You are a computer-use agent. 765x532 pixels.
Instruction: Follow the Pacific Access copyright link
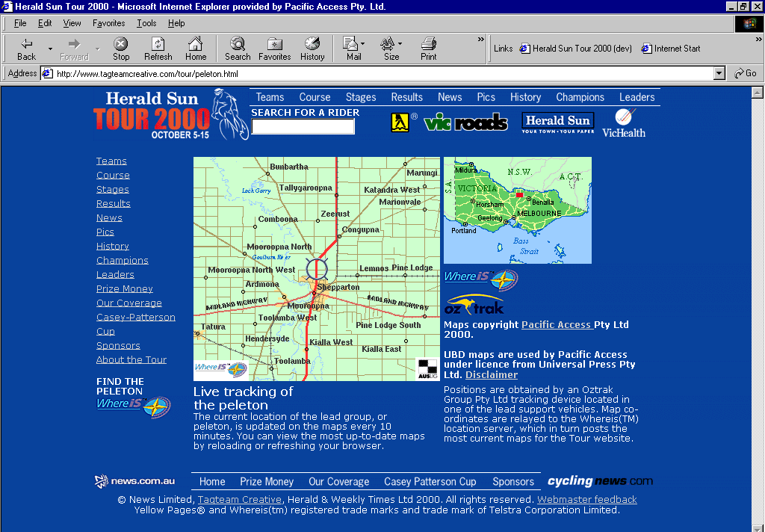(x=557, y=324)
